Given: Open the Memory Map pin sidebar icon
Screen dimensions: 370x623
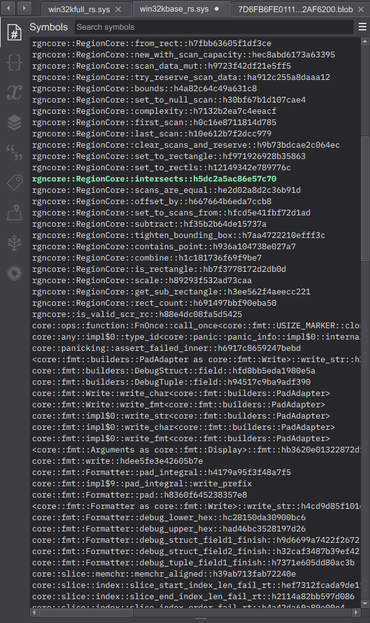Looking at the screenshot, I should pos(14,213).
